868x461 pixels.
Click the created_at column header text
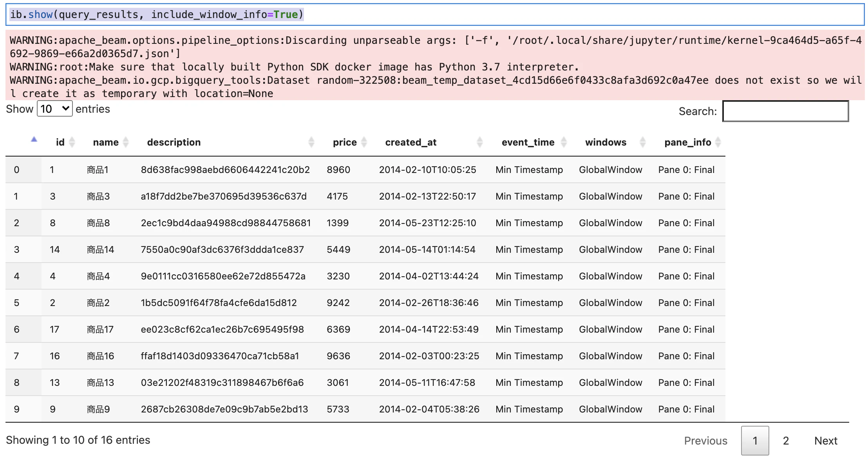(410, 142)
